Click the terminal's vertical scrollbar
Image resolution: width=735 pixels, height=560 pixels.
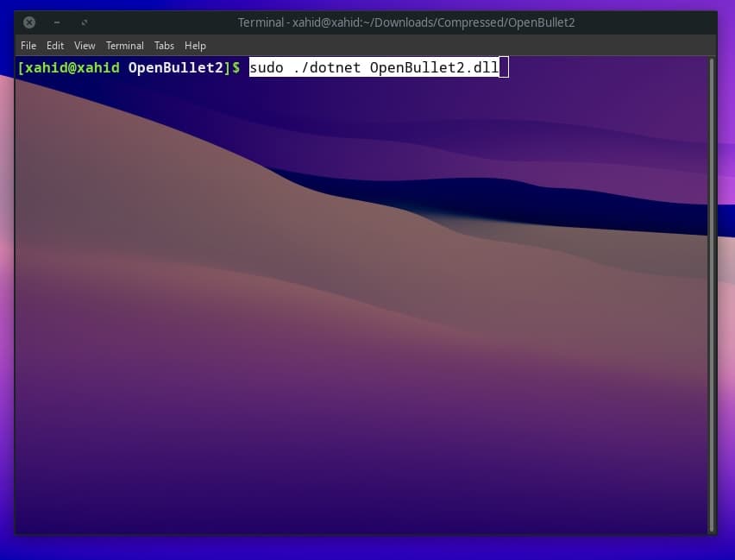(x=712, y=295)
